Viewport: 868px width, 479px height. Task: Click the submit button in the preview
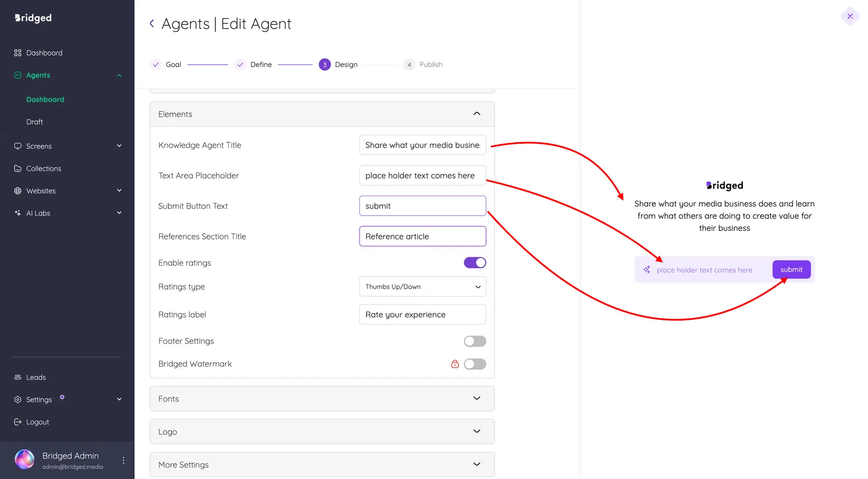tap(791, 269)
